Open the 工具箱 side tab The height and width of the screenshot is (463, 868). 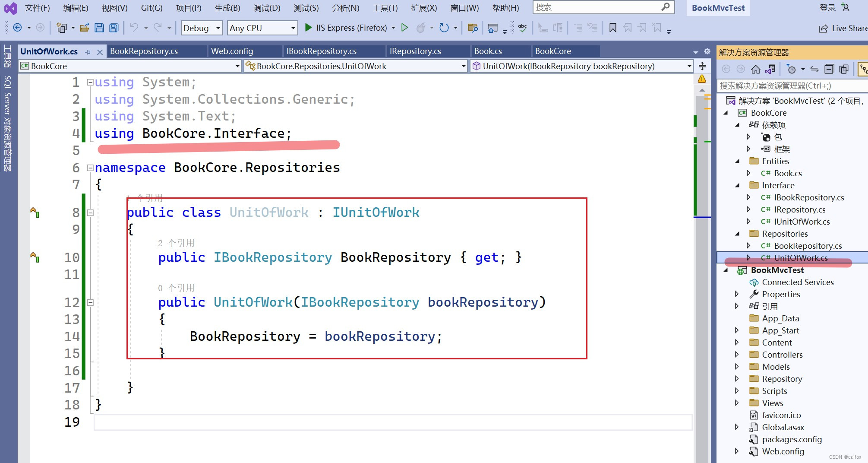tap(8, 56)
